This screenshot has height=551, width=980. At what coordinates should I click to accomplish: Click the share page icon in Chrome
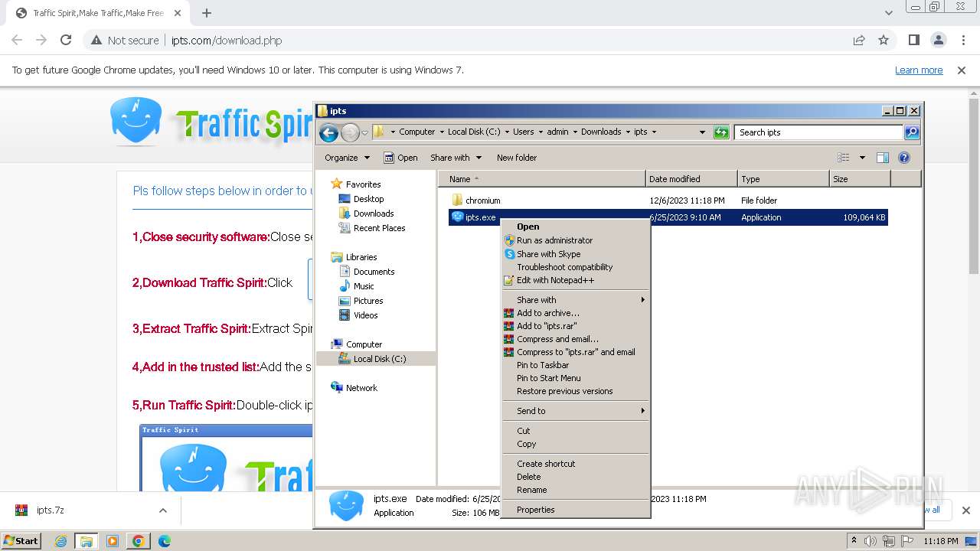click(x=859, y=41)
